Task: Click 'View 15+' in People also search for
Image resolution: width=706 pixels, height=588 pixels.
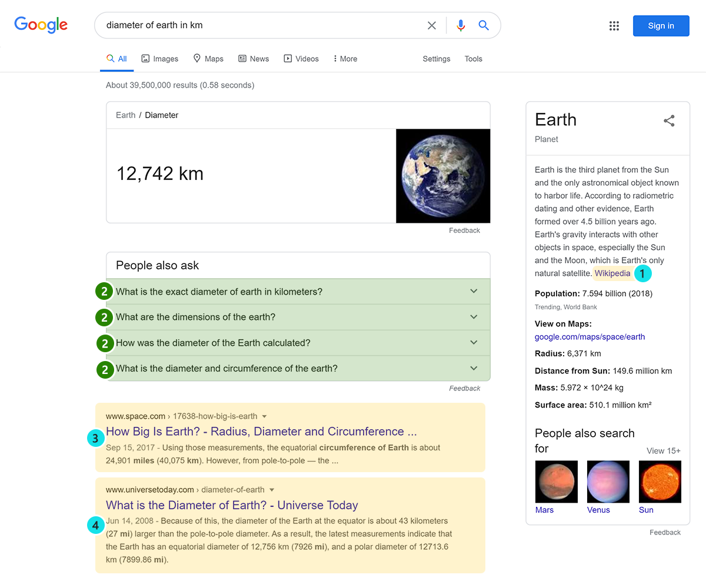Action: 664,451
